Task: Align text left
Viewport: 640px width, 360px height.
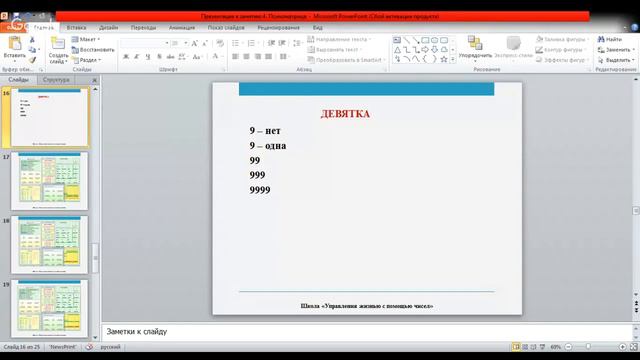Action: click(236, 57)
